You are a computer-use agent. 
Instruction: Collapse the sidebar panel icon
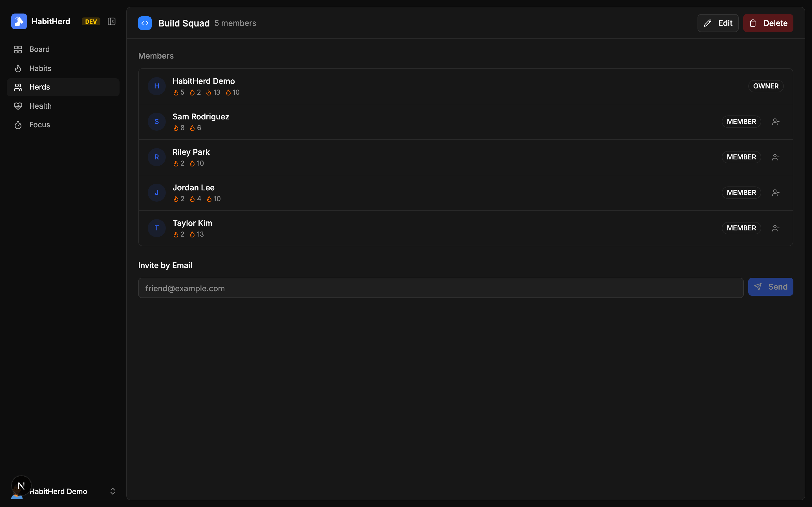tap(111, 21)
